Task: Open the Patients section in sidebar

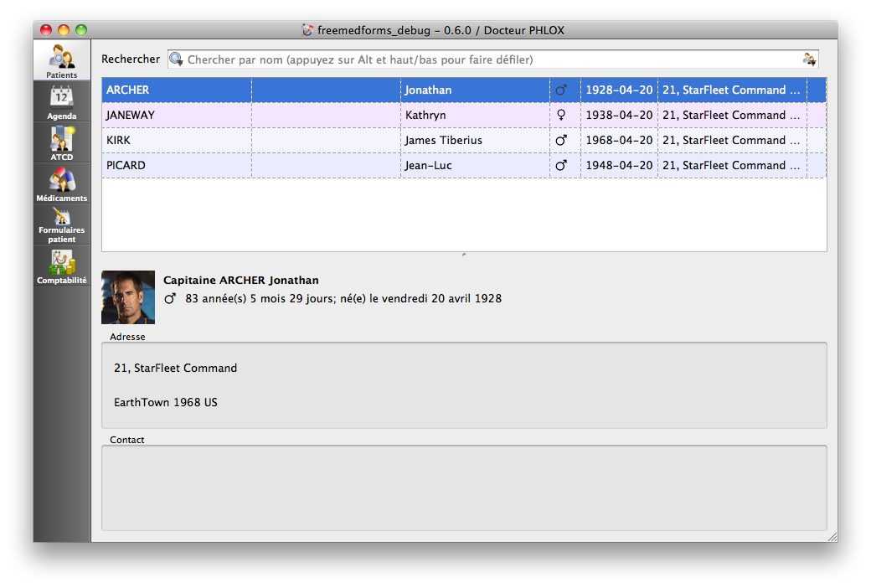Action: [x=62, y=60]
